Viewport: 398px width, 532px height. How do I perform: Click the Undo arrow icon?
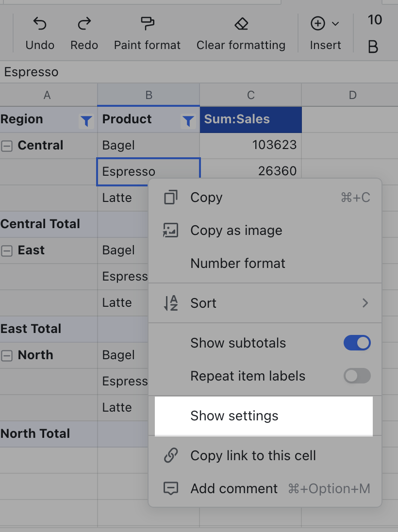point(40,23)
